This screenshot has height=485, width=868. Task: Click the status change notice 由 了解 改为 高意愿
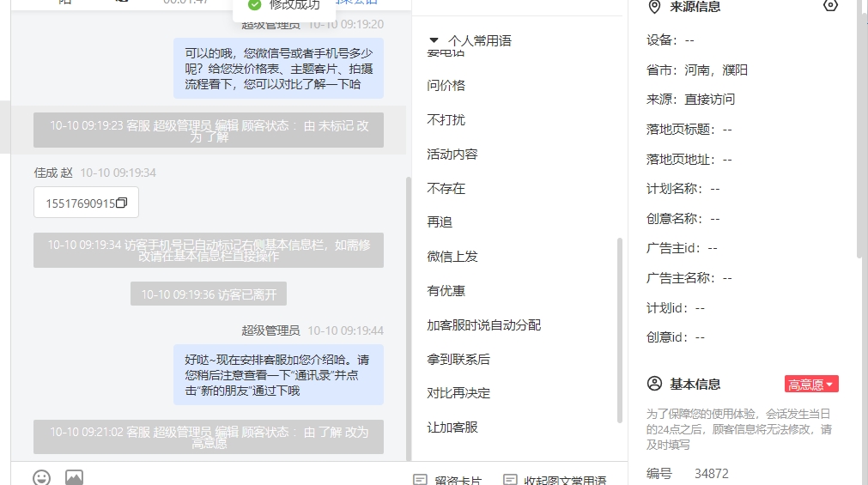tap(209, 437)
